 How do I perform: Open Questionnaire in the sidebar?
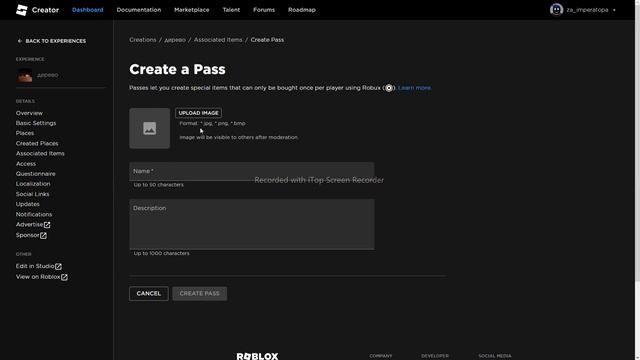click(36, 174)
